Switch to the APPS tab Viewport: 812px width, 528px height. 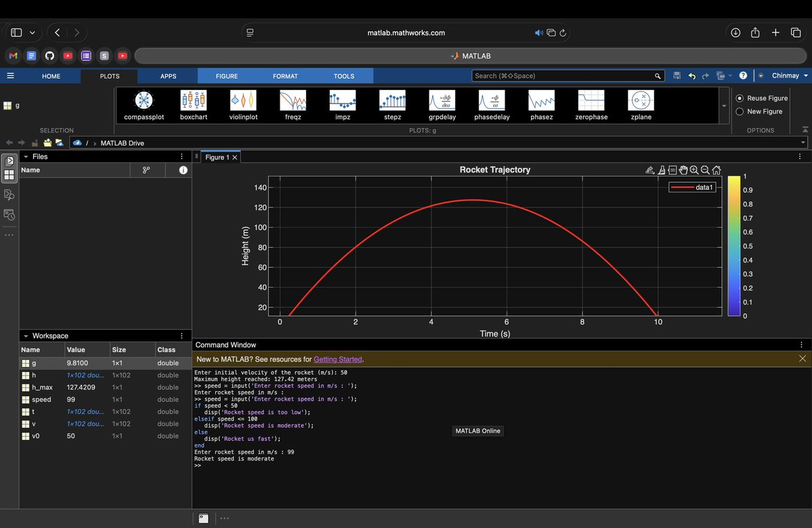tap(169, 76)
